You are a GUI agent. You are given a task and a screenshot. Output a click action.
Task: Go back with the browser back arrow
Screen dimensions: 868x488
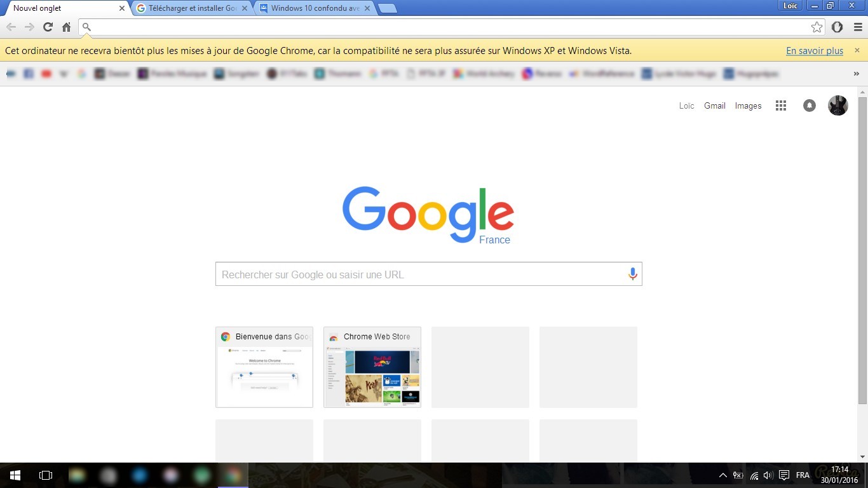click(x=11, y=27)
